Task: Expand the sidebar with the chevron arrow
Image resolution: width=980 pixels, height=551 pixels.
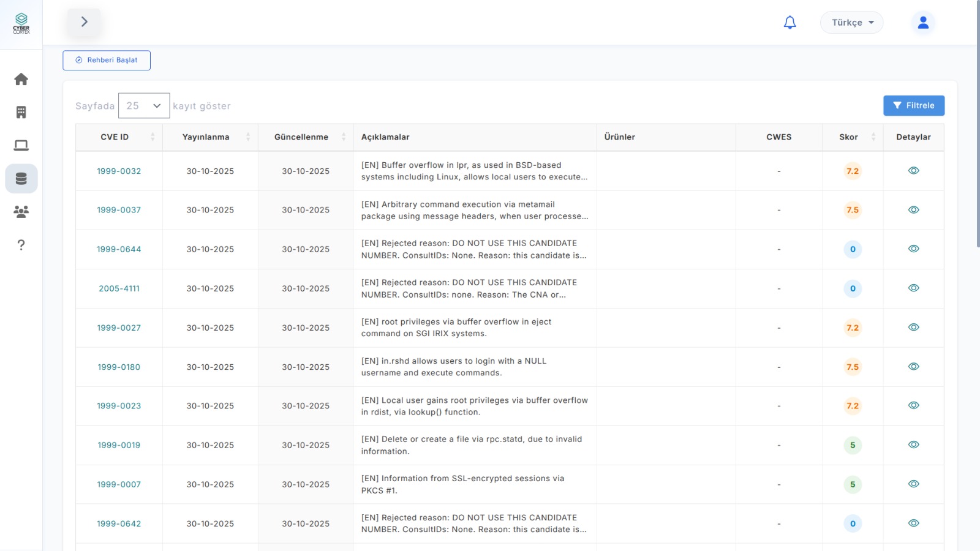Action: tap(85, 22)
